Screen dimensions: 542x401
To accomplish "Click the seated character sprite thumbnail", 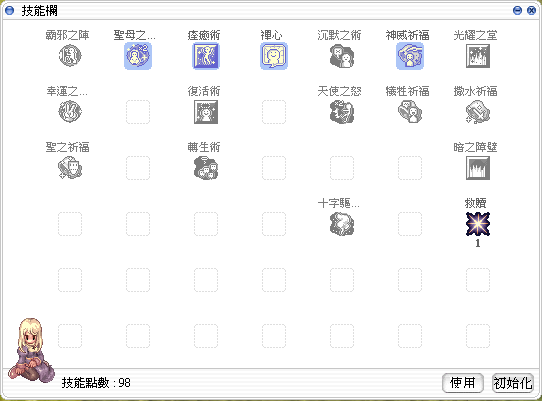I will tap(31, 350).
